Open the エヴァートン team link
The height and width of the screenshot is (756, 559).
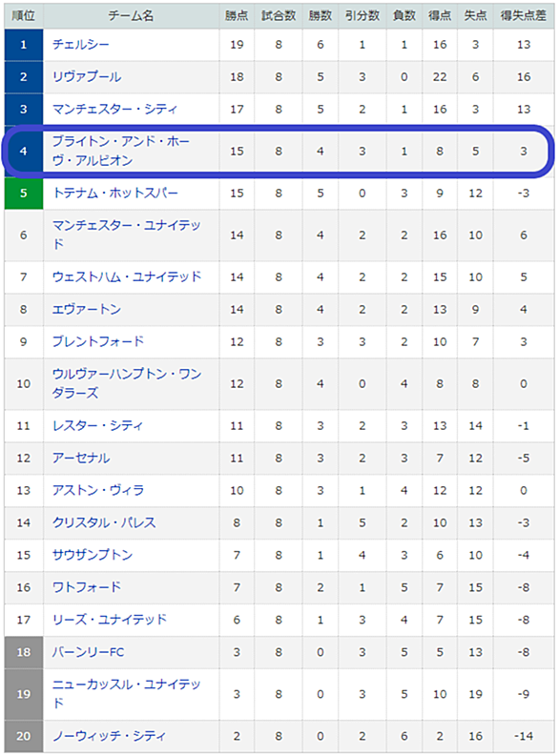coord(87,309)
